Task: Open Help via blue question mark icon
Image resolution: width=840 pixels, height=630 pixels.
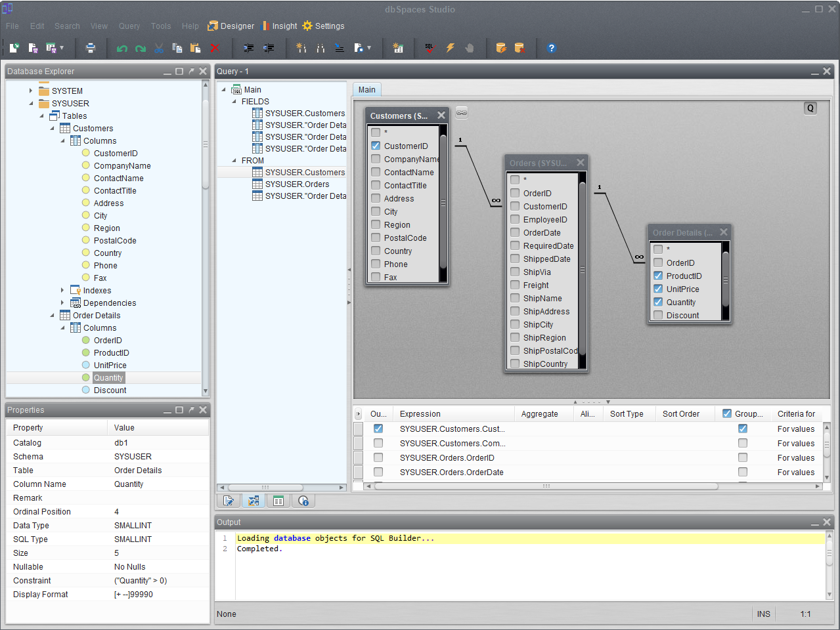Action: (x=551, y=48)
